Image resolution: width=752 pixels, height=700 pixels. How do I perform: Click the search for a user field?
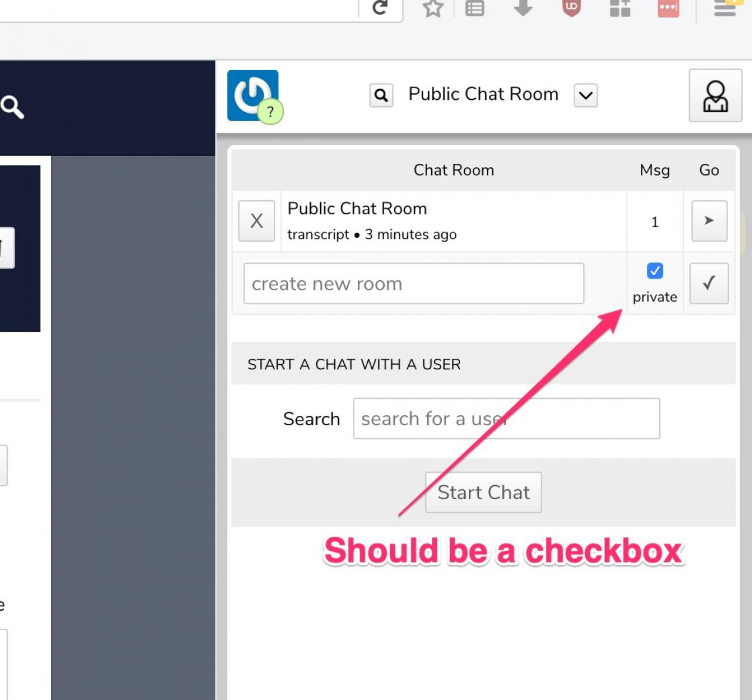pos(506,419)
